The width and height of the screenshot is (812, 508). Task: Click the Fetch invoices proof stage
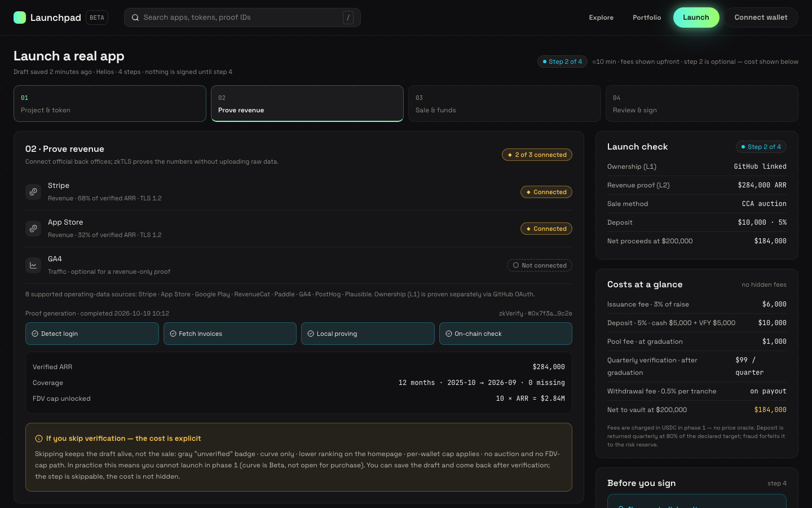pos(230,334)
